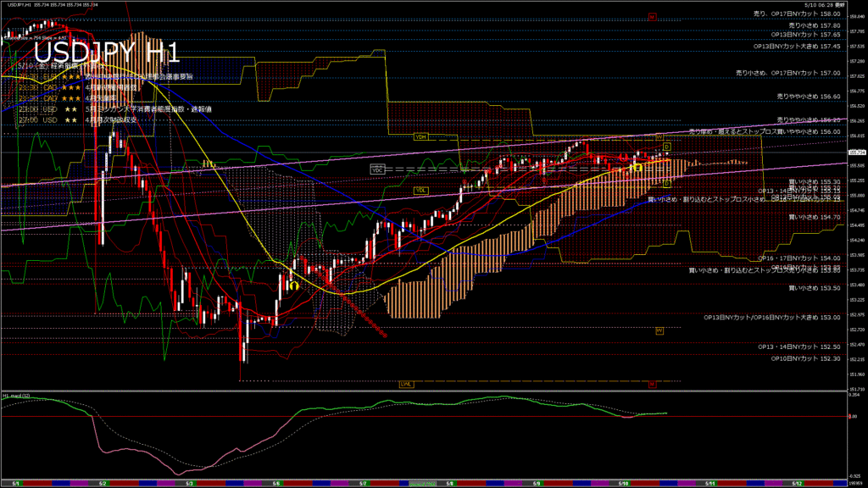Select the YDC yesterday-close label box
The width and height of the screenshot is (868, 488).
(378, 169)
